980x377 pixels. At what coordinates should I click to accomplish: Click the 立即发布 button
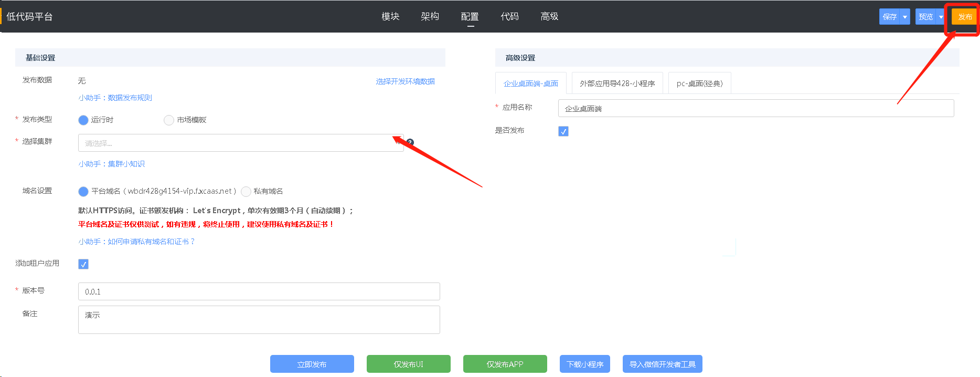click(x=312, y=364)
